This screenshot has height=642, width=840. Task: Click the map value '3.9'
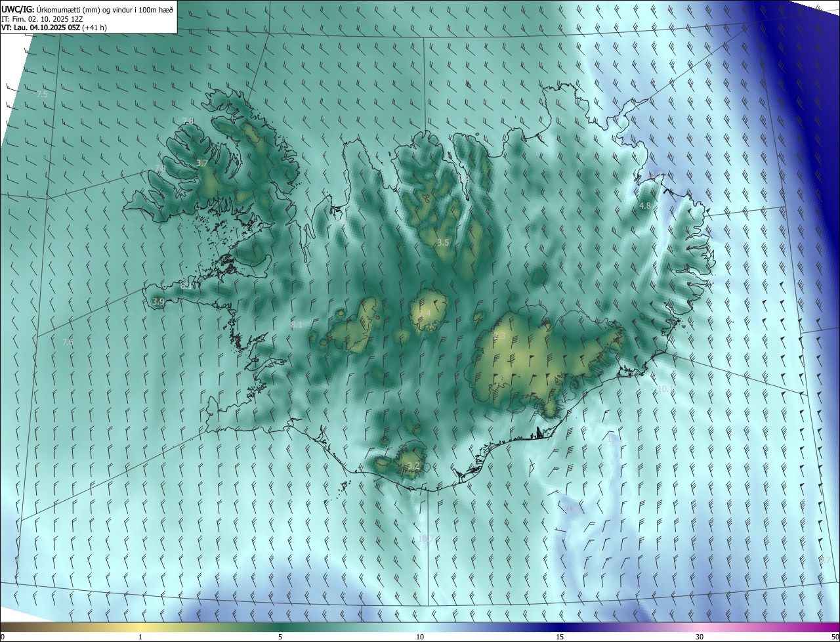(158, 302)
